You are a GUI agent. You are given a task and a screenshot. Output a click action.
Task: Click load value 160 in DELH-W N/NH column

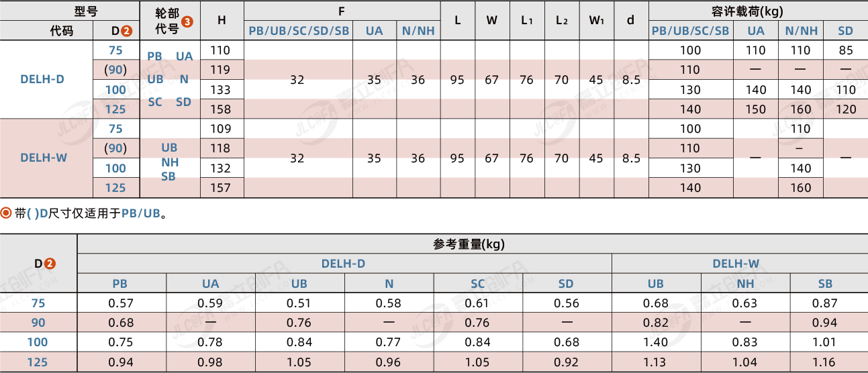(x=800, y=188)
